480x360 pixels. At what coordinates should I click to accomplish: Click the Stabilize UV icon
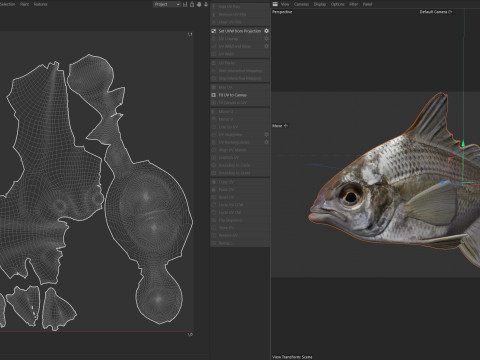(214, 158)
